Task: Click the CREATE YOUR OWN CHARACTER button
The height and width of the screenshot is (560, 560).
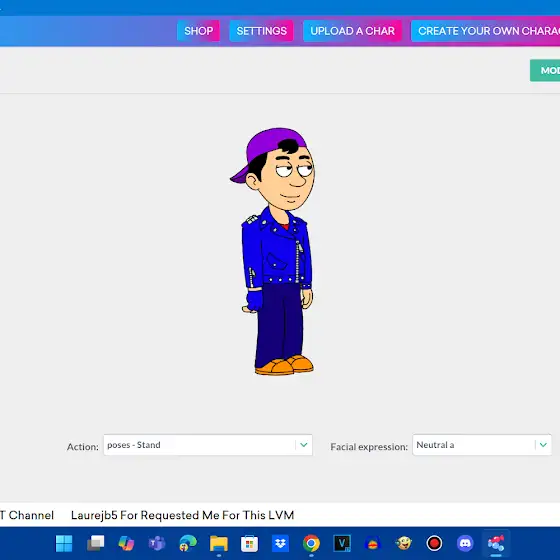Action: 486,31
